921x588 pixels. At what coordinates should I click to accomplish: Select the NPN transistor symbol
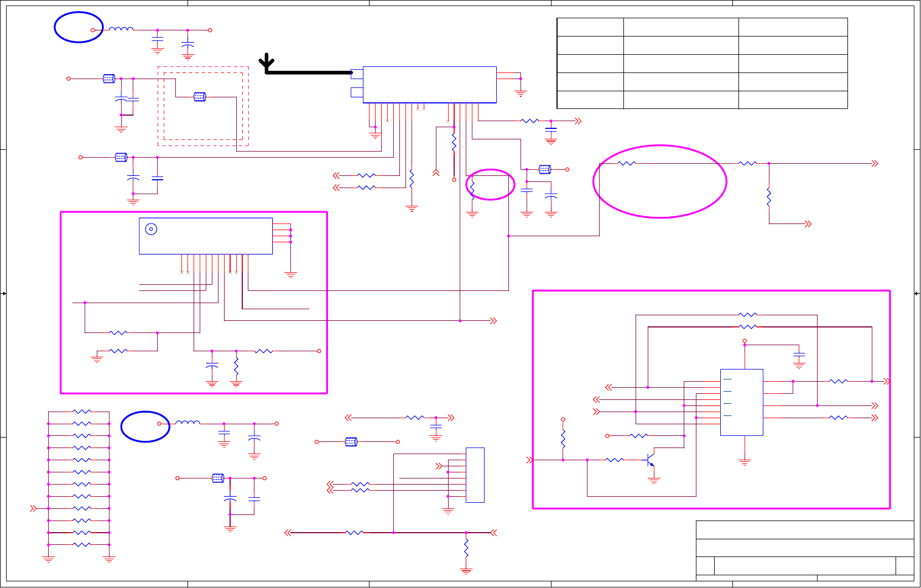pos(651,460)
